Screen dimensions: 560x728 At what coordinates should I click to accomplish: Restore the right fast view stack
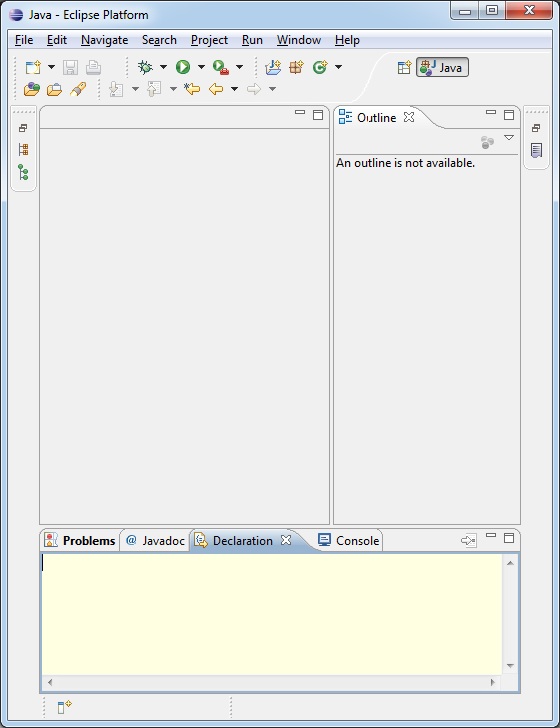click(536, 128)
